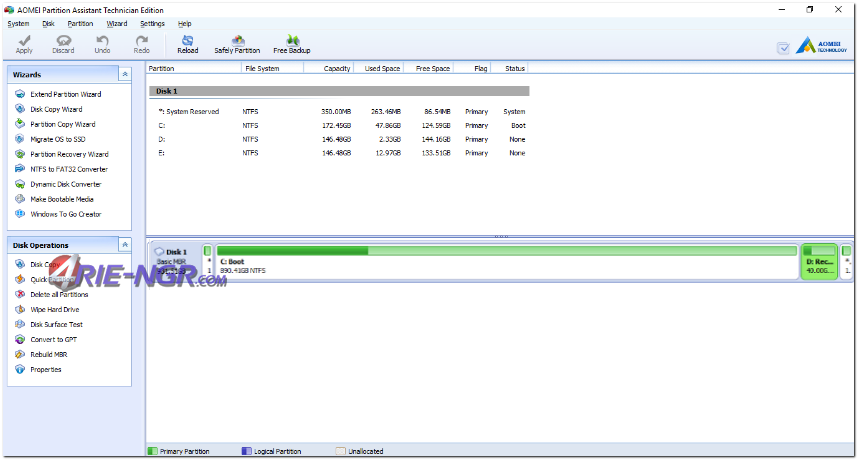The height and width of the screenshot is (460, 858).
Task: Run the Disk Surface Test
Action: click(56, 325)
